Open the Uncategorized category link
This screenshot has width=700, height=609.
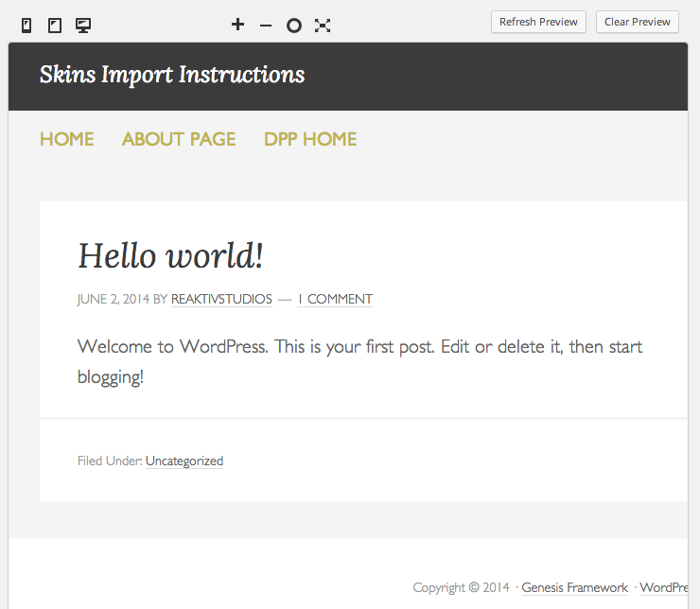point(184,461)
